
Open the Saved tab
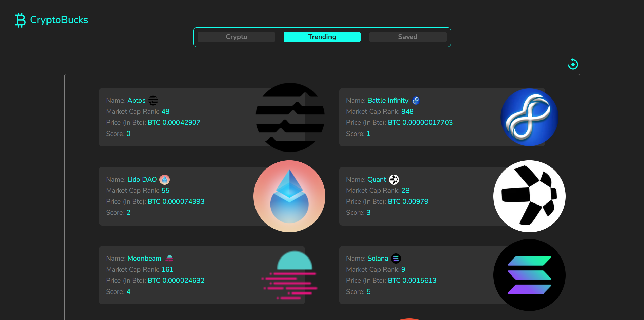[x=408, y=37]
